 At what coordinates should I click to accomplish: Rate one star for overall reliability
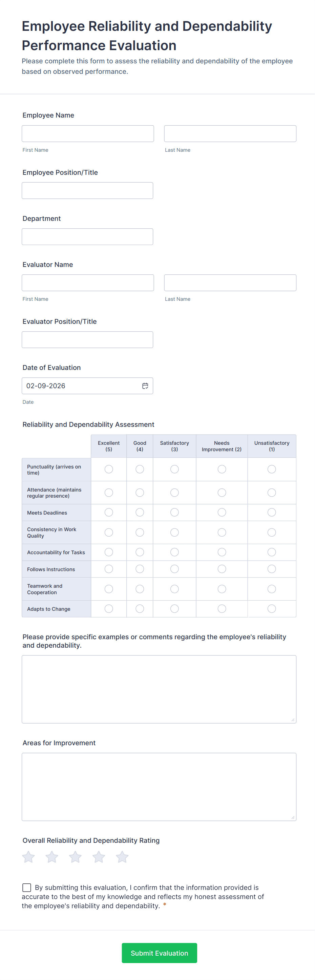click(28, 857)
